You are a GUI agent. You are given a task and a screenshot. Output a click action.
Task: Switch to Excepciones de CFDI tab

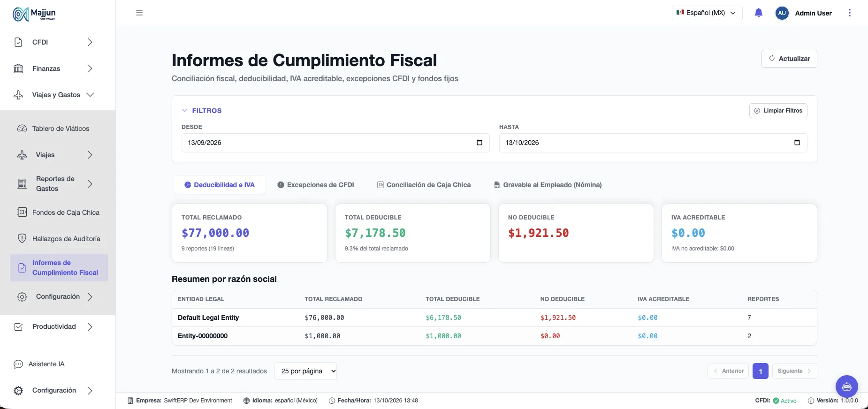pos(316,185)
